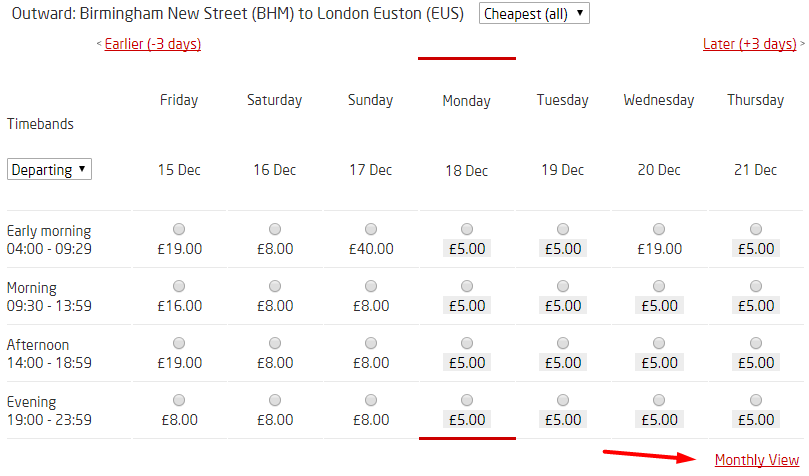The width and height of the screenshot is (809, 476).
Task: Pick Tuesday afternoon £5.00 fare option
Action: 562,343
